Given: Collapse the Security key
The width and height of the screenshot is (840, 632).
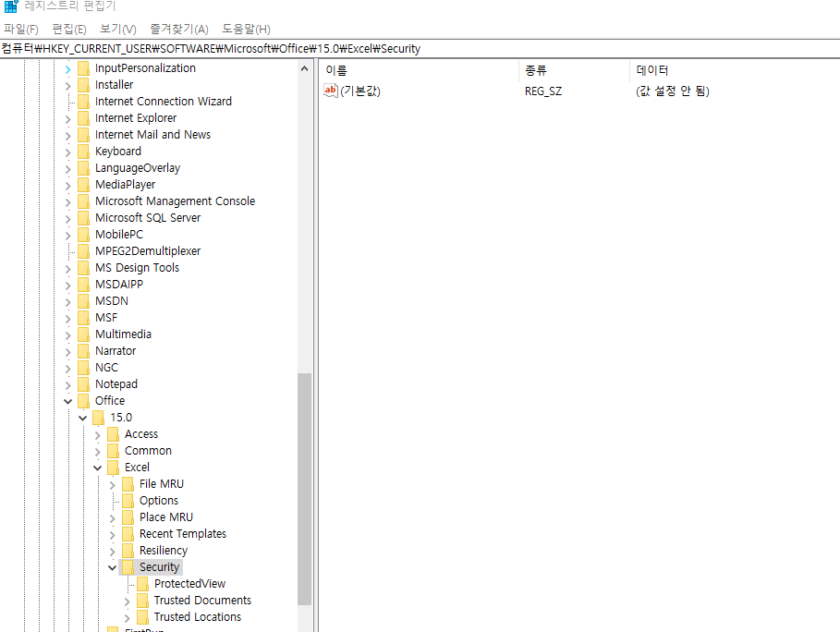Looking at the screenshot, I should 112,567.
